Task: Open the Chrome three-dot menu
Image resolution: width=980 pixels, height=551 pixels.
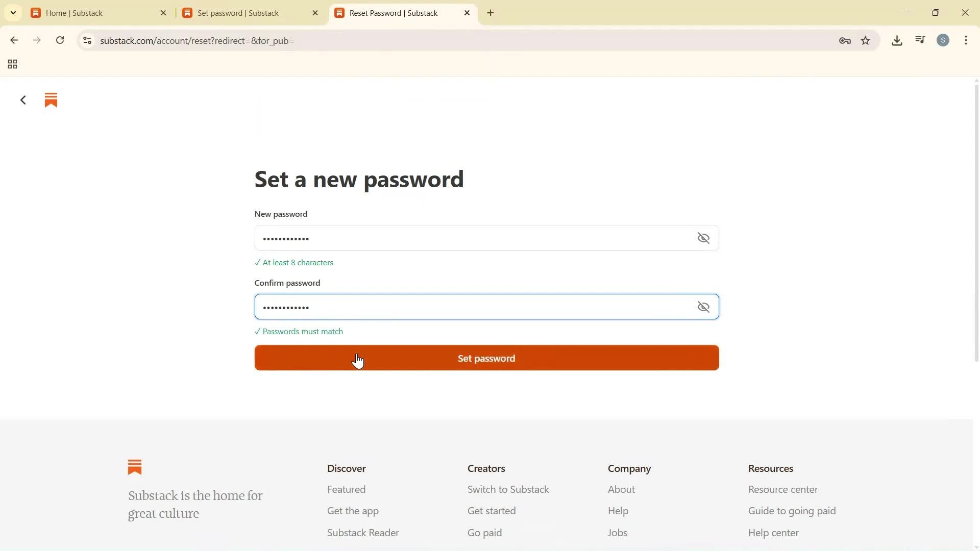Action: [966, 40]
